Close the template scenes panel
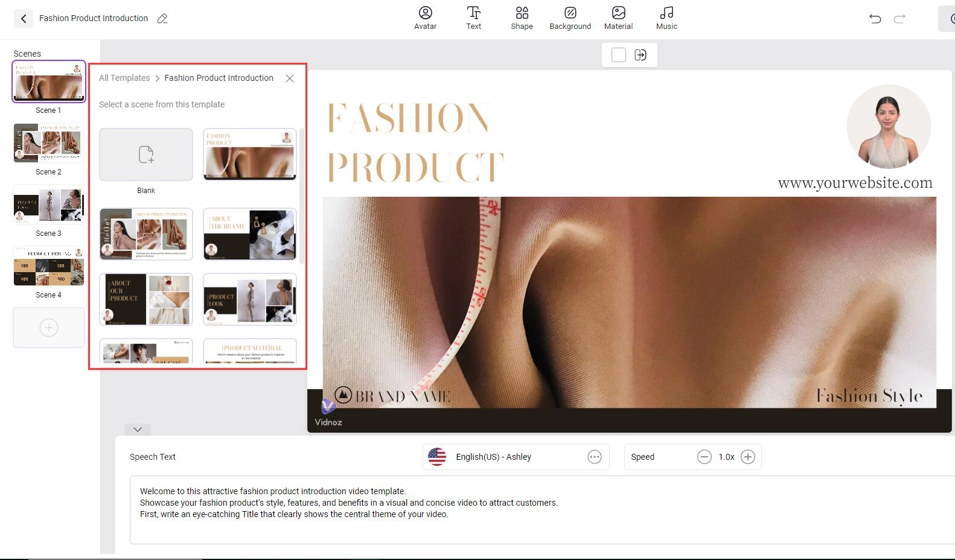The image size is (955, 560). (x=290, y=78)
